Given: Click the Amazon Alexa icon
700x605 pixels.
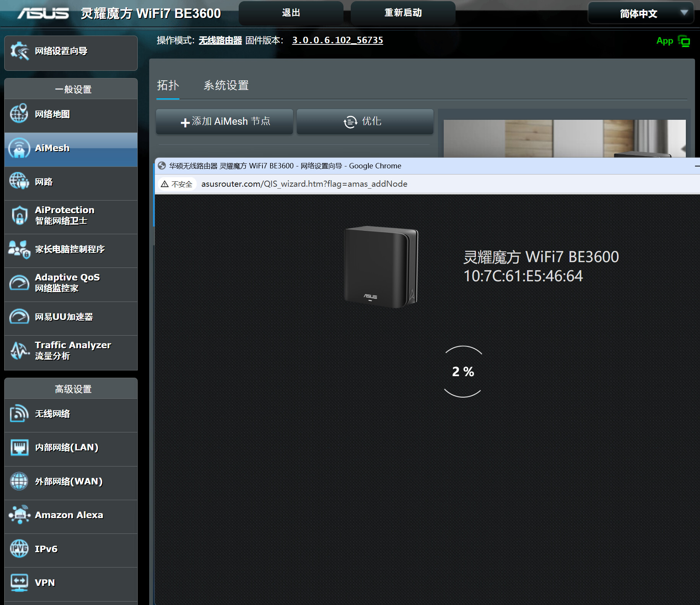Looking at the screenshot, I should tap(19, 515).
